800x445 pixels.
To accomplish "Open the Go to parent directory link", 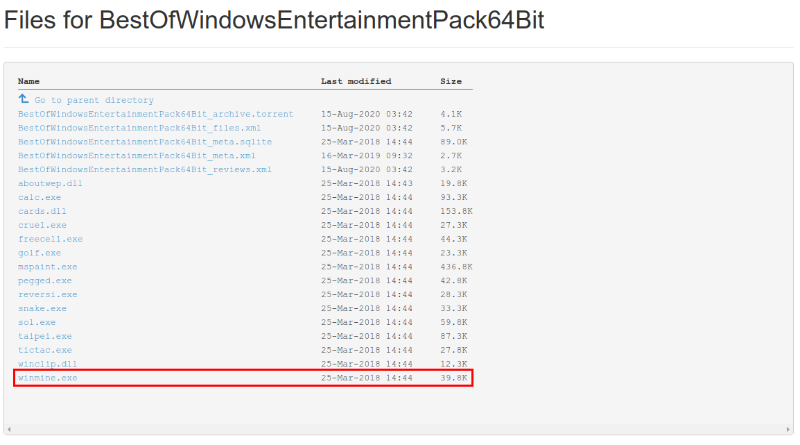I will (94, 100).
